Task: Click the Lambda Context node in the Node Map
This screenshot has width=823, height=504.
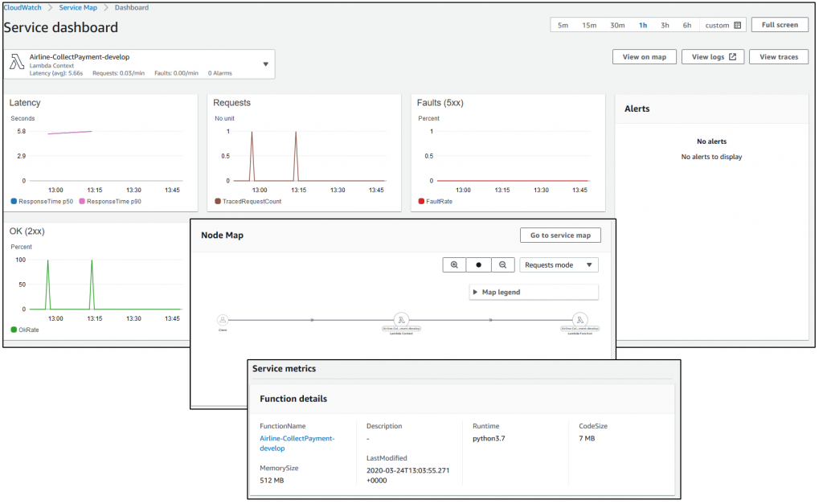Action: pyautogui.click(x=402, y=320)
